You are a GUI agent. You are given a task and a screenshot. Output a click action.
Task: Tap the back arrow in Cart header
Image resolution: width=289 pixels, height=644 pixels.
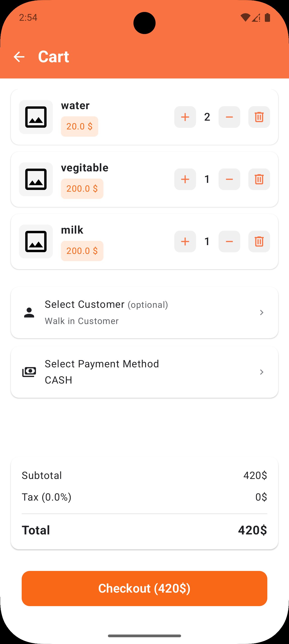(19, 57)
